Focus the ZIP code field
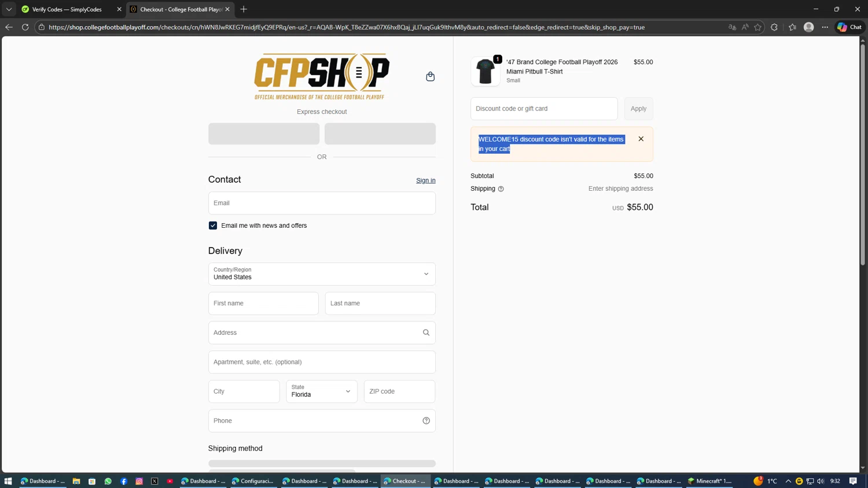The width and height of the screenshot is (868, 488). pyautogui.click(x=399, y=391)
